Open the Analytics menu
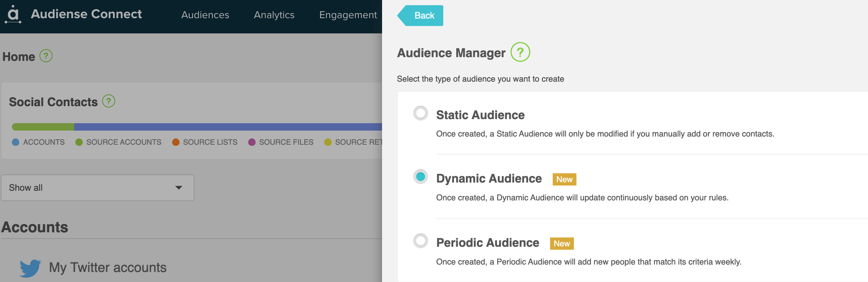Image resolution: width=868 pixels, height=282 pixels. coord(274,15)
